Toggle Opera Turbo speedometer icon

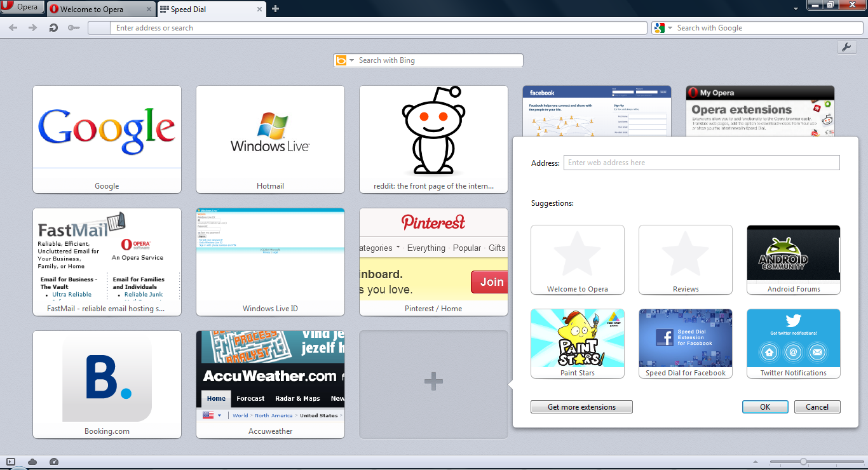pos(54,462)
